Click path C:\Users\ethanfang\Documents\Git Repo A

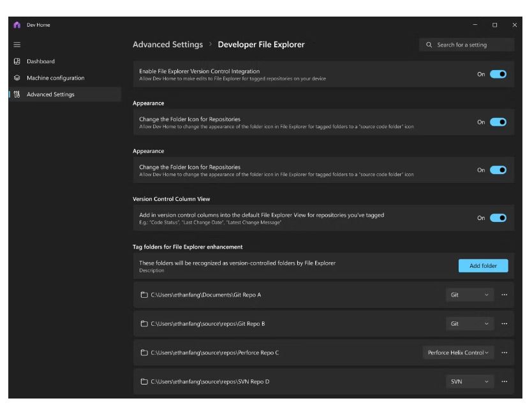(x=206, y=295)
